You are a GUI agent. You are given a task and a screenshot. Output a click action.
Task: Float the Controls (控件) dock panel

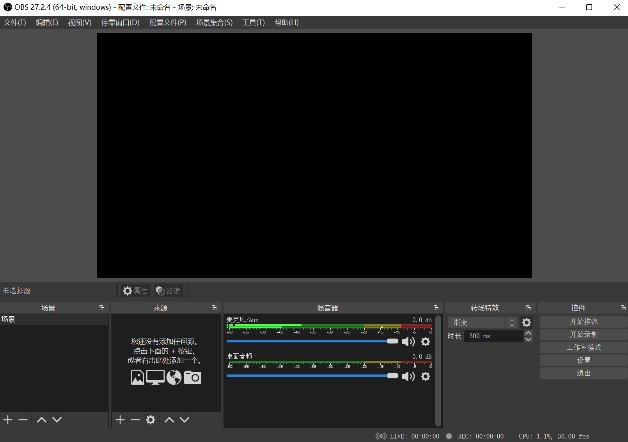pos(623,307)
